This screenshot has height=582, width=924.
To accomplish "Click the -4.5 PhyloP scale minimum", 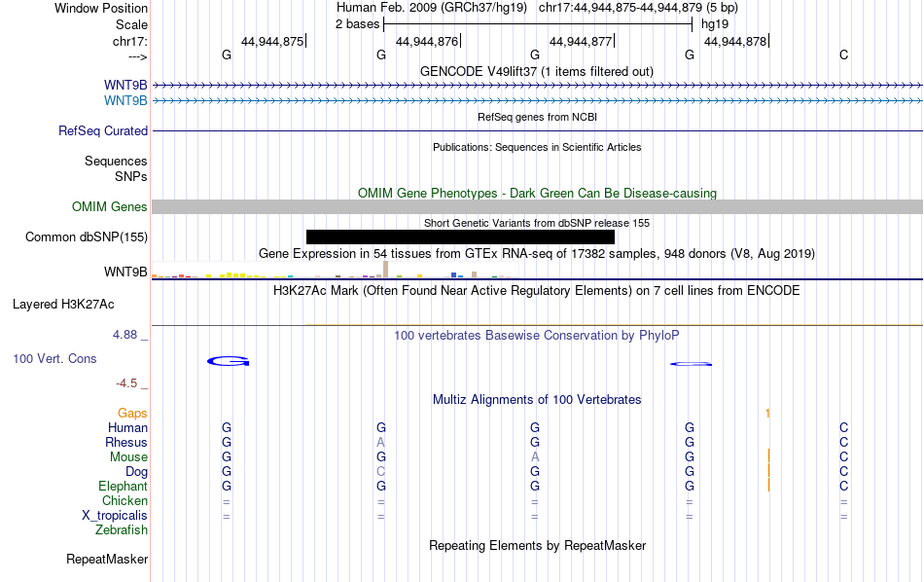I will pos(126,383).
